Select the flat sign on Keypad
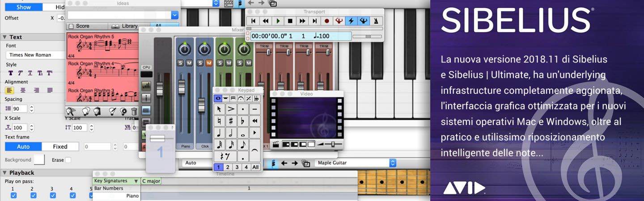The image size is (644, 201). pos(243,121)
